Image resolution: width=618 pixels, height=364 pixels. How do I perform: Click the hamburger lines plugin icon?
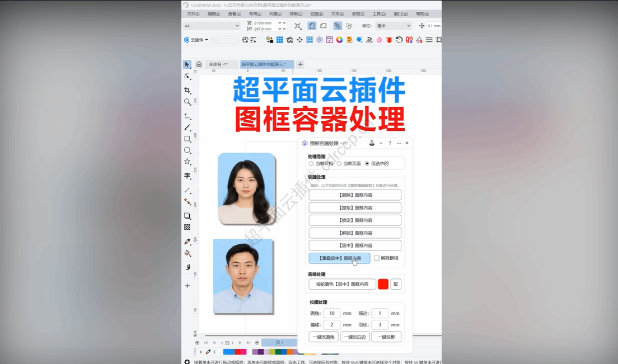point(429,40)
